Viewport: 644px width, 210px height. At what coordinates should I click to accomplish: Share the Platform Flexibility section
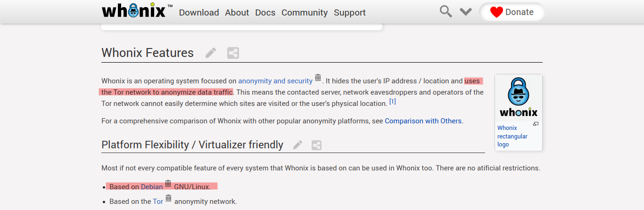316,145
